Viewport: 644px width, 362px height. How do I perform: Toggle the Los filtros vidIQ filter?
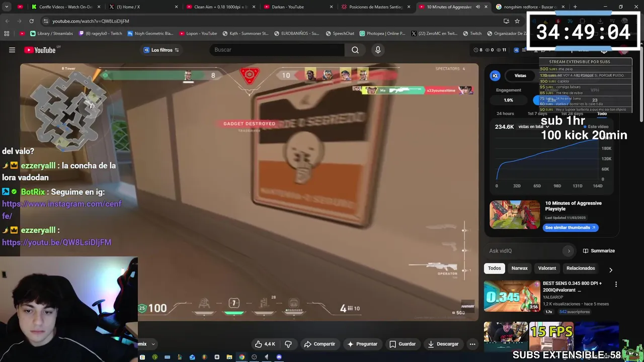pos(161,50)
